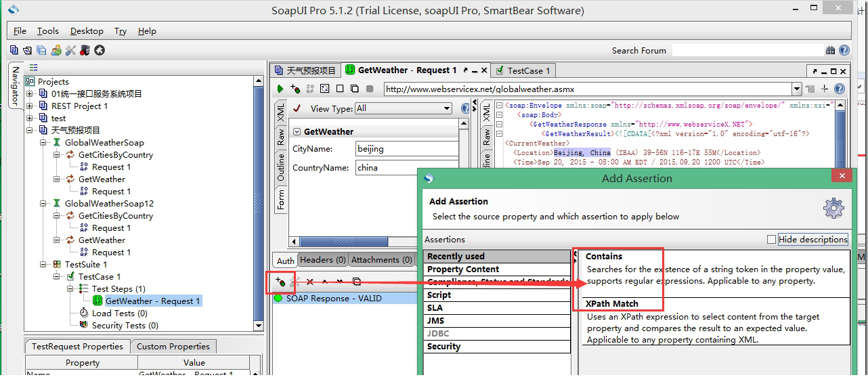Collapse the 天气预报项目 project node
868x390 pixels.
[x=29, y=131]
